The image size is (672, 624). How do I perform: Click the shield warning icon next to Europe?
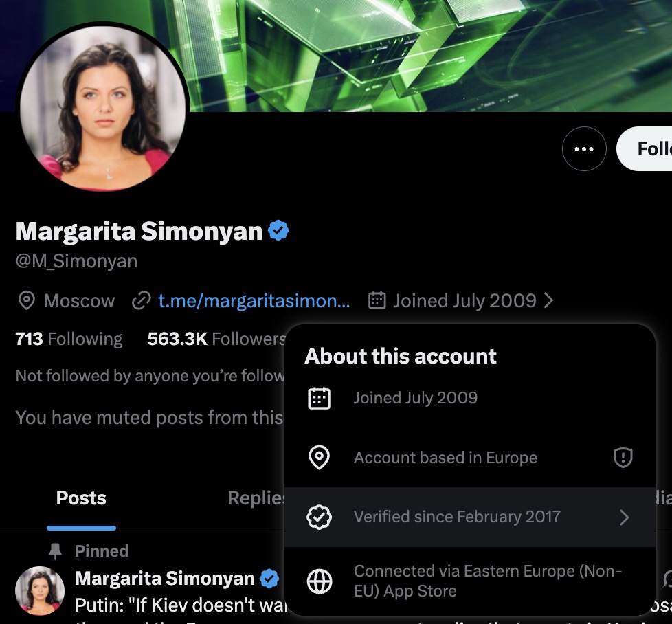(x=623, y=457)
